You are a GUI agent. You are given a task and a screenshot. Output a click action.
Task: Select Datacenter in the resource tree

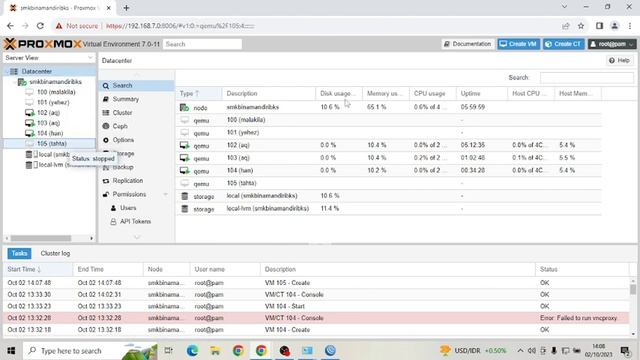[x=37, y=71]
